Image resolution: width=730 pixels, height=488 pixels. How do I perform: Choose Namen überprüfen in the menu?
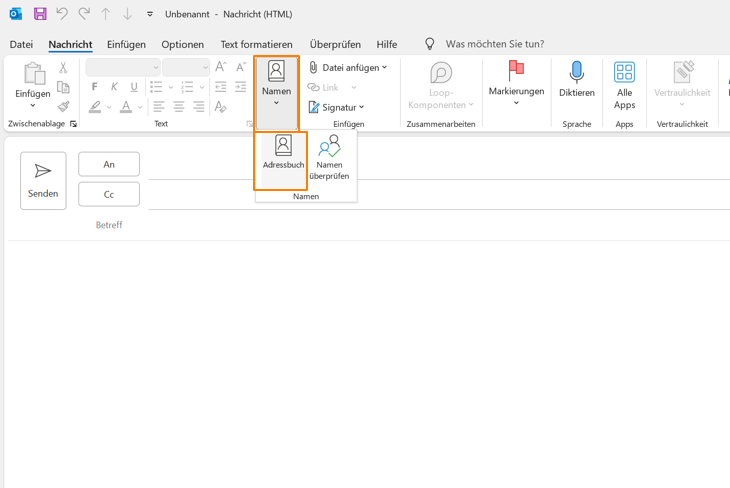(x=329, y=157)
